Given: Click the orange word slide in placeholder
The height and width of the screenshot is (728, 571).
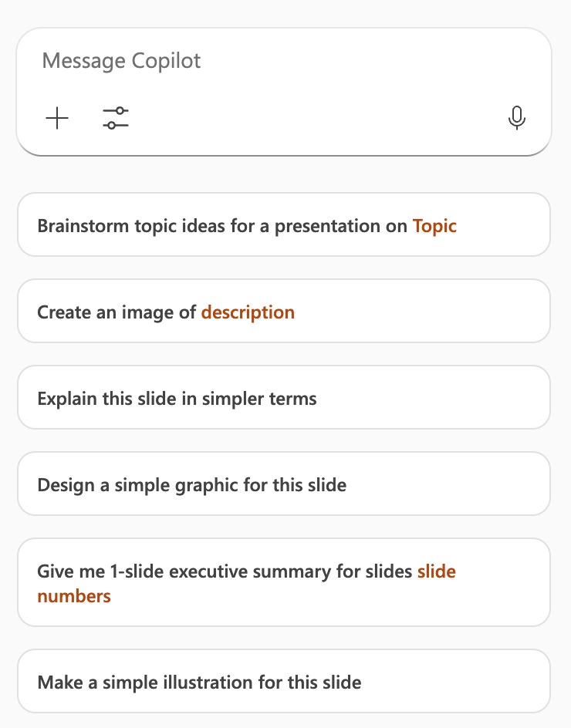Looking at the screenshot, I should point(437,571).
